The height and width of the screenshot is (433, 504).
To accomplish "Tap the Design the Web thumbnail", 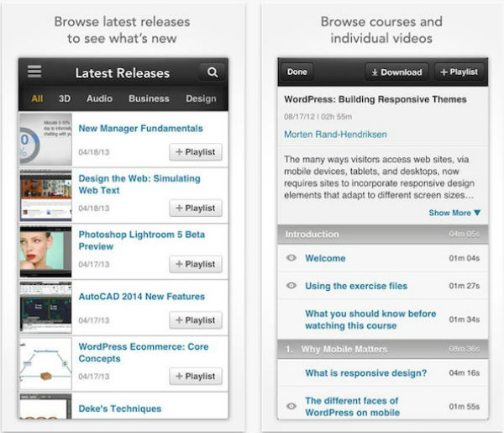I will 45,195.
